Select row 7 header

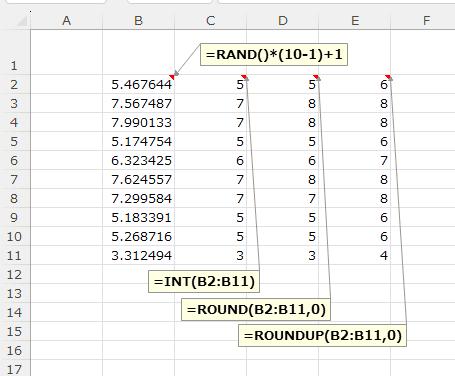(15, 179)
